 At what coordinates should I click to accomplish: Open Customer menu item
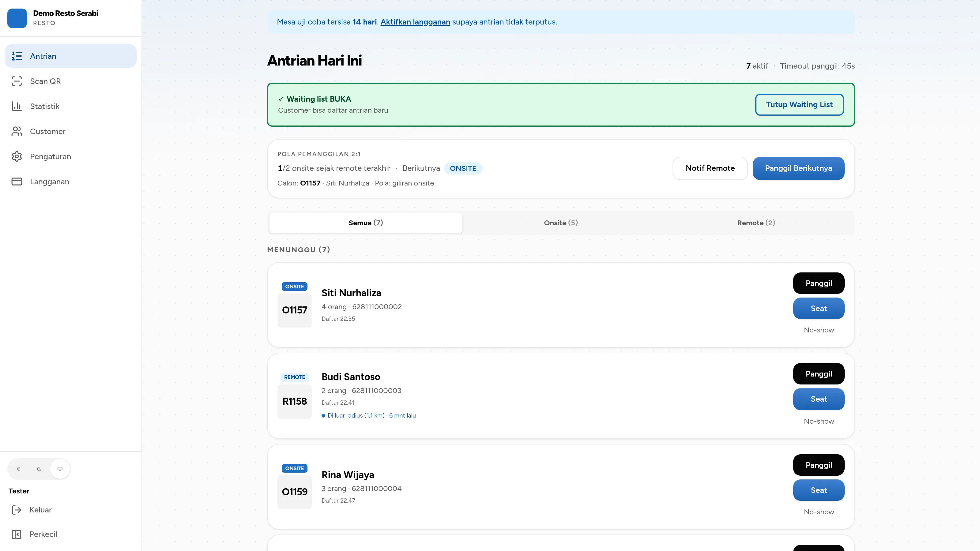pos(71,131)
